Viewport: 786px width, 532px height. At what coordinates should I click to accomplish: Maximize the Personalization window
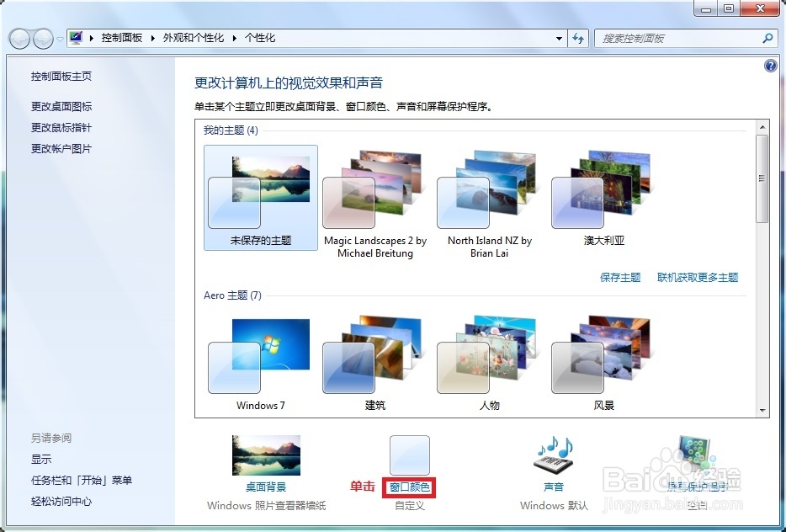pyautogui.click(x=729, y=8)
